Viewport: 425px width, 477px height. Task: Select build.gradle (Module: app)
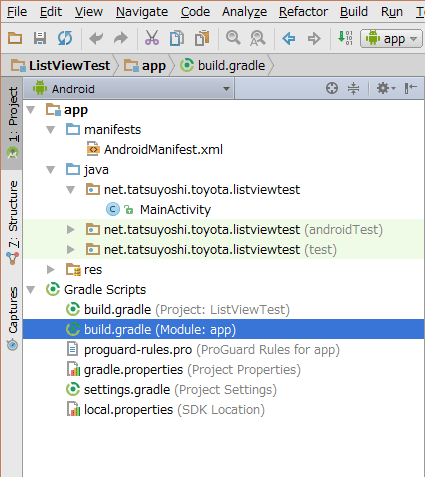[x=223, y=329]
